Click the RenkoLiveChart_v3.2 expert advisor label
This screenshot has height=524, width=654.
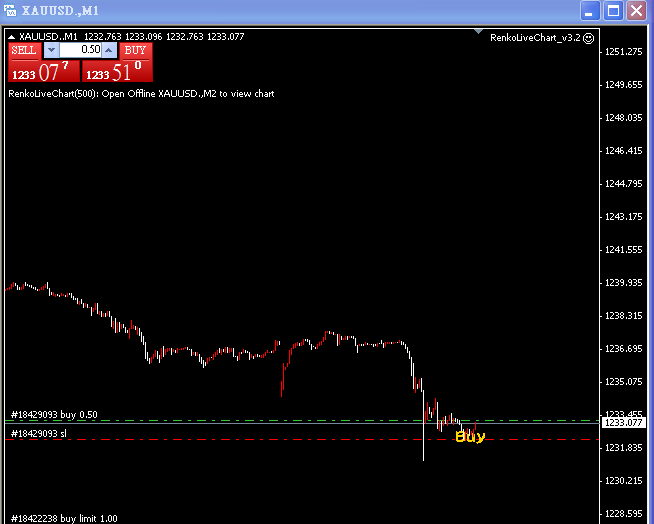(535, 38)
